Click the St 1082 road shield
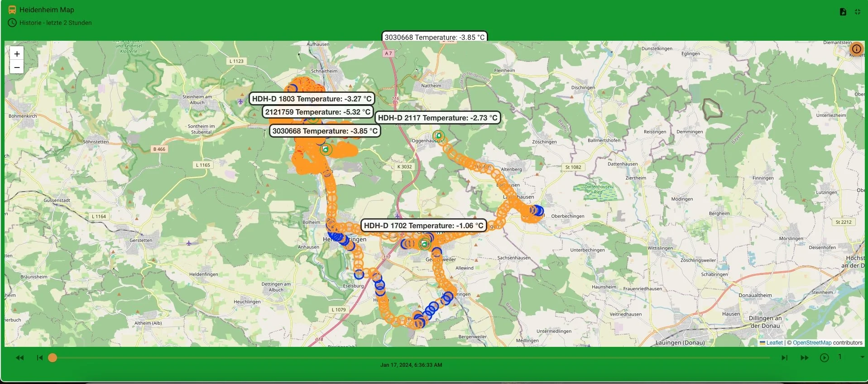The image size is (868, 384). (x=573, y=167)
